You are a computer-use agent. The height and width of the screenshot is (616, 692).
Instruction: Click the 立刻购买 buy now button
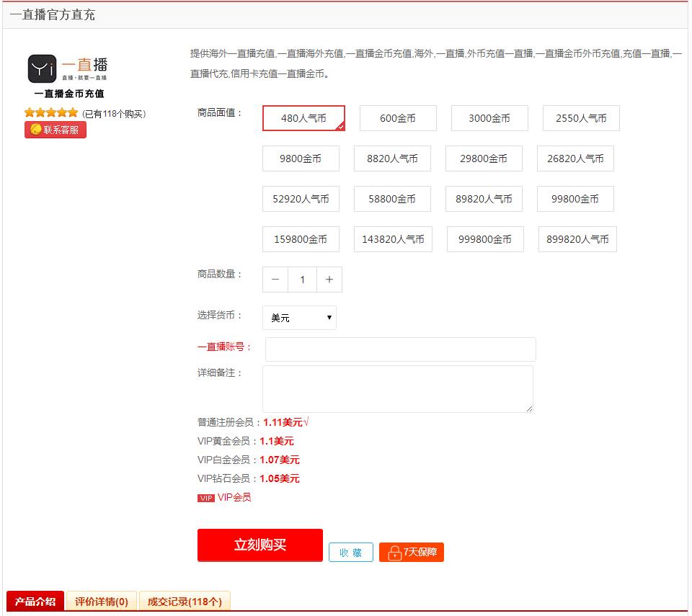pyautogui.click(x=260, y=545)
